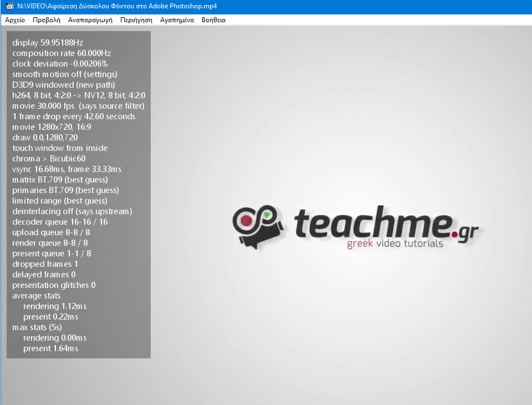Click 'present queue 1-1 / 8' line
The image size is (532, 405).
click(x=52, y=254)
